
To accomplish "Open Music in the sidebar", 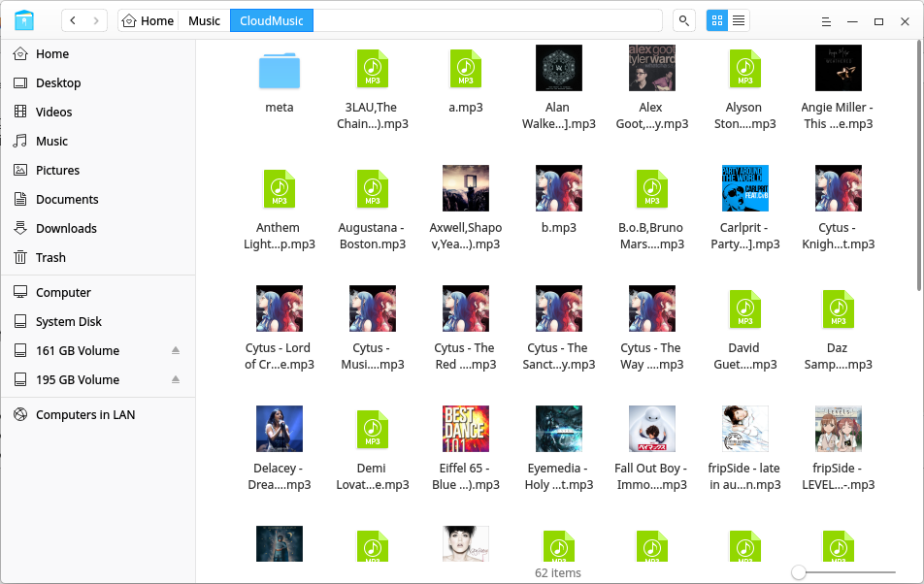I will [x=98, y=142].
